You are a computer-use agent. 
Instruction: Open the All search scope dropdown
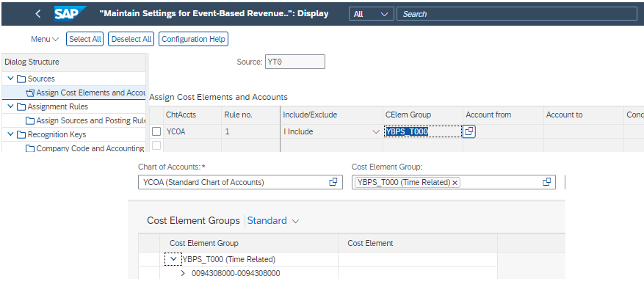point(372,13)
